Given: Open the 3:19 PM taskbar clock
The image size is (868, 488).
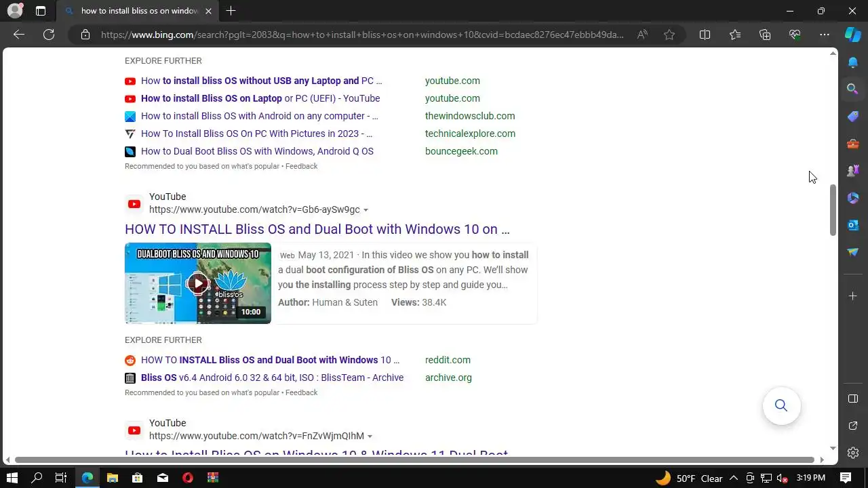Looking at the screenshot, I should click(x=811, y=478).
